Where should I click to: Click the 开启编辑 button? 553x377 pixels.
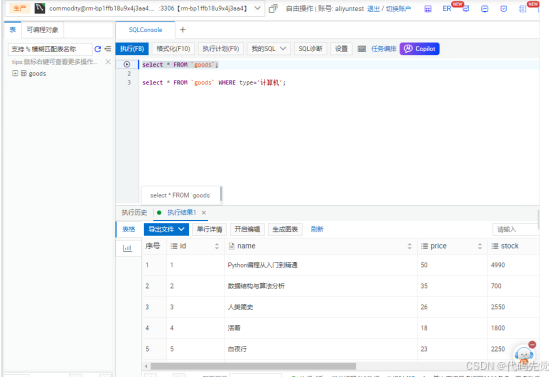pos(247,229)
